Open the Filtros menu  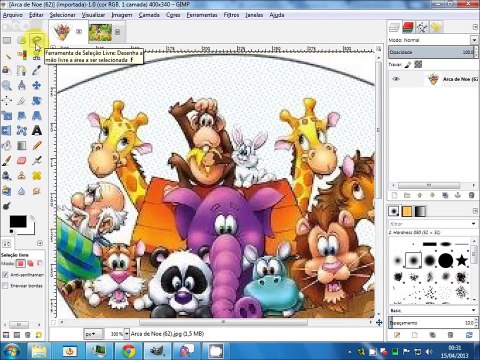click(x=231, y=15)
